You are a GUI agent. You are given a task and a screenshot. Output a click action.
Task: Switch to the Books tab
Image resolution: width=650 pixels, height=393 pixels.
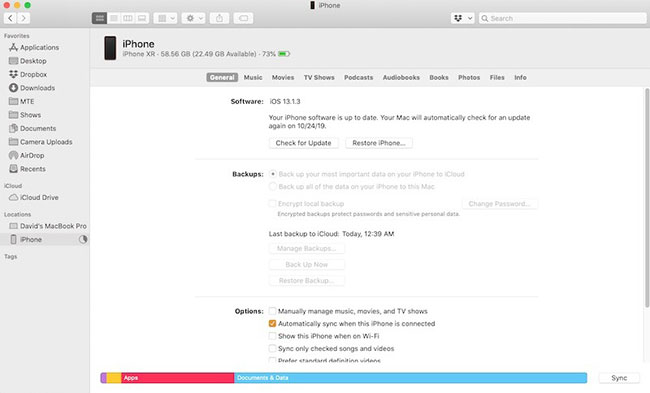pos(439,78)
